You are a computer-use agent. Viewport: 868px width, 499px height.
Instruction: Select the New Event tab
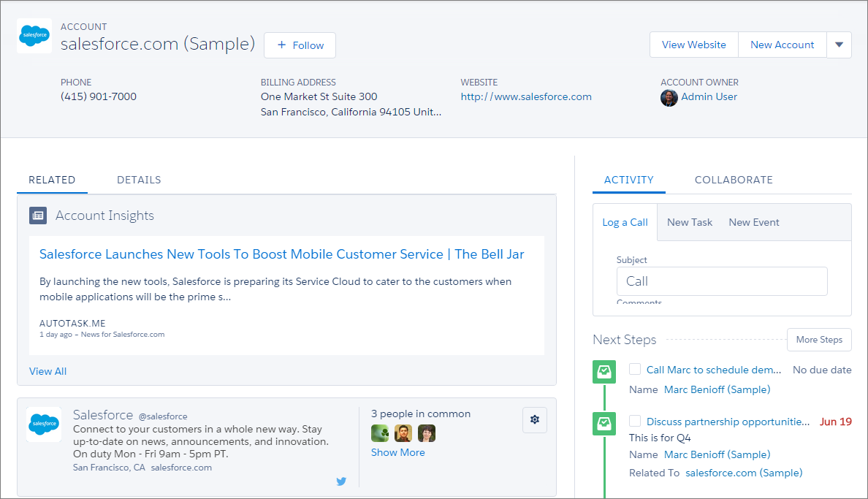754,222
